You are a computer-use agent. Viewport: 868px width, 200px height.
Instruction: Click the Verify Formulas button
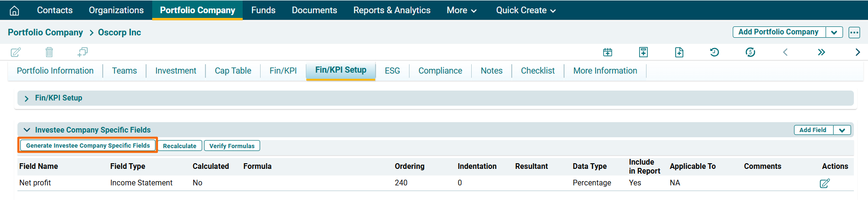point(232,146)
